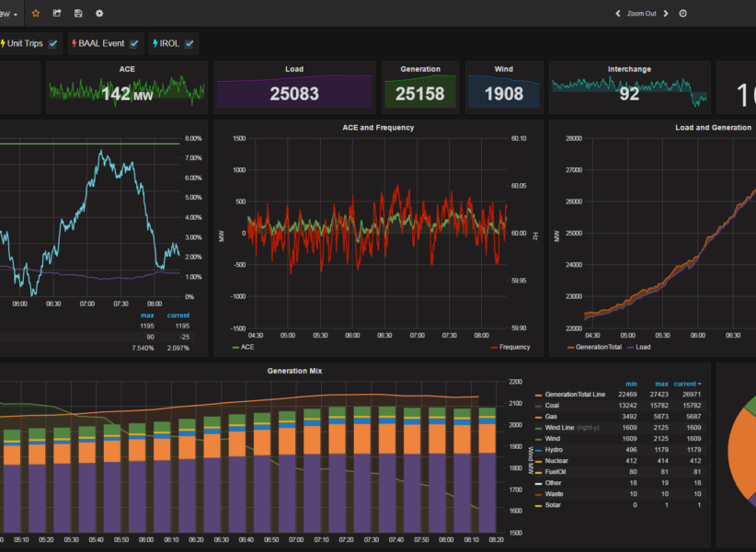Select Waste legend entry

point(554,494)
